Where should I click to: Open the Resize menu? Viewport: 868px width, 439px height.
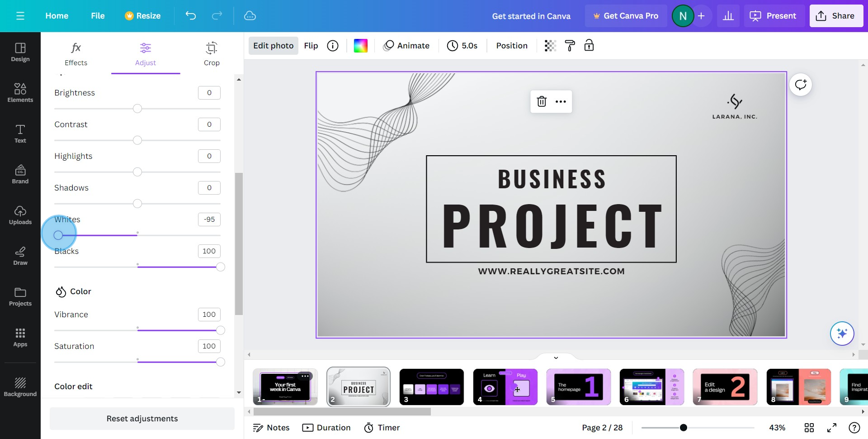click(143, 16)
